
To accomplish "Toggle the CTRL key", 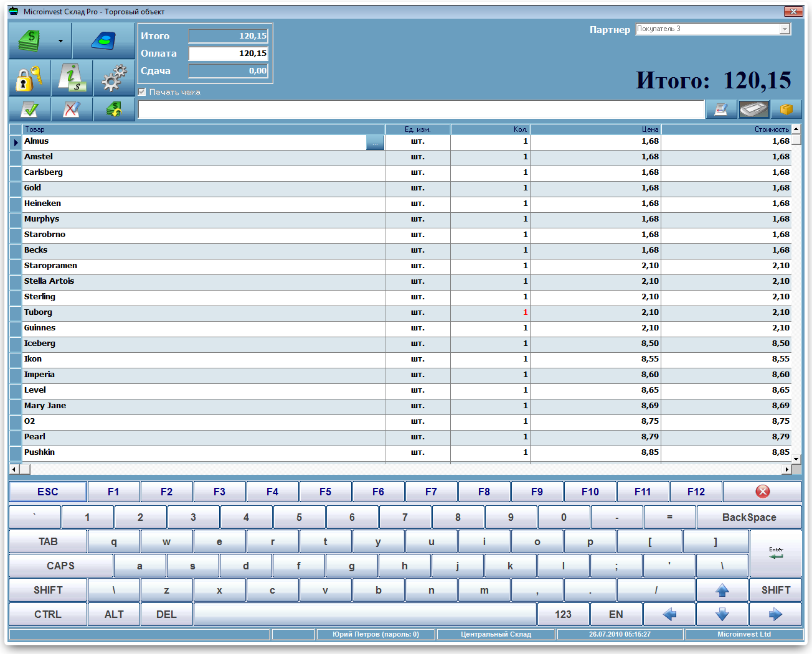I will coord(48,614).
